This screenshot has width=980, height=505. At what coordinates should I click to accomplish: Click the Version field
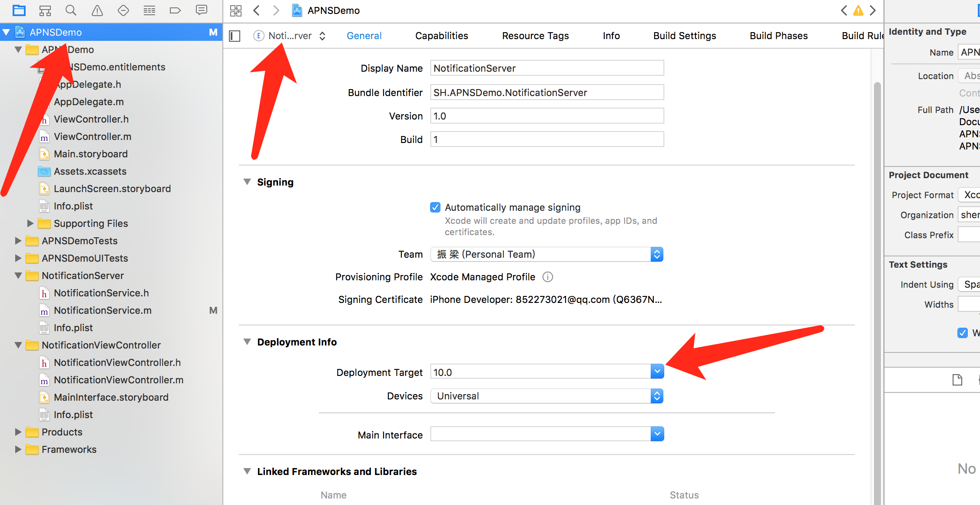coord(547,116)
